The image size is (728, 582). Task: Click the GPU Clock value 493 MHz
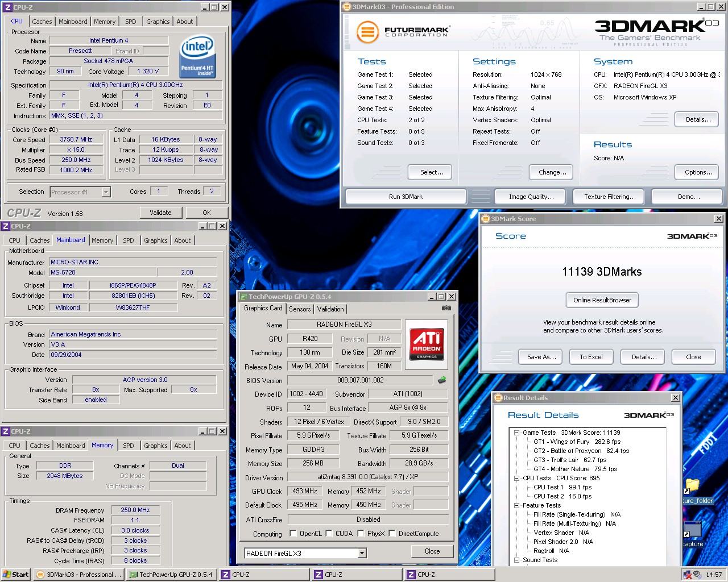click(x=305, y=491)
